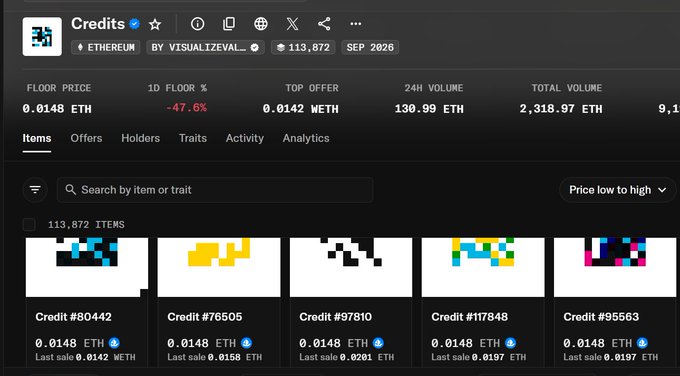The image size is (680, 376).
Task: Click Last sale 0.0158 ETH on Credit #76505
Action: click(x=215, y=357)
